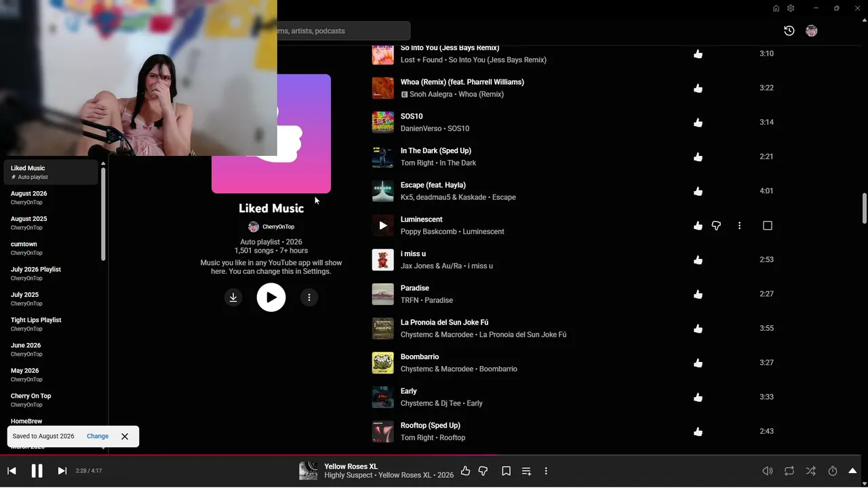Skip to the previous track

click(x=12, y=471)
